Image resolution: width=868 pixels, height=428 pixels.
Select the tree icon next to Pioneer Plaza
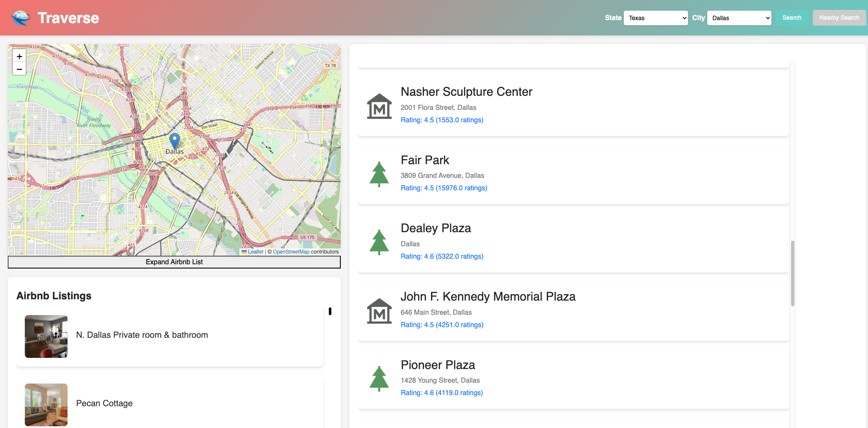click(379, 378)
